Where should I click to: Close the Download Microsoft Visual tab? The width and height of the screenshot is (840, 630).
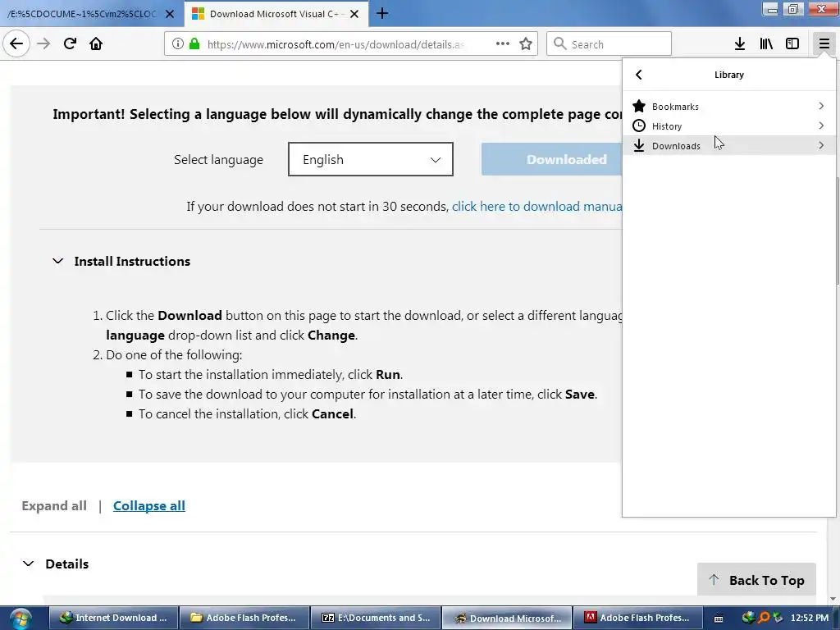pos(354,14)
